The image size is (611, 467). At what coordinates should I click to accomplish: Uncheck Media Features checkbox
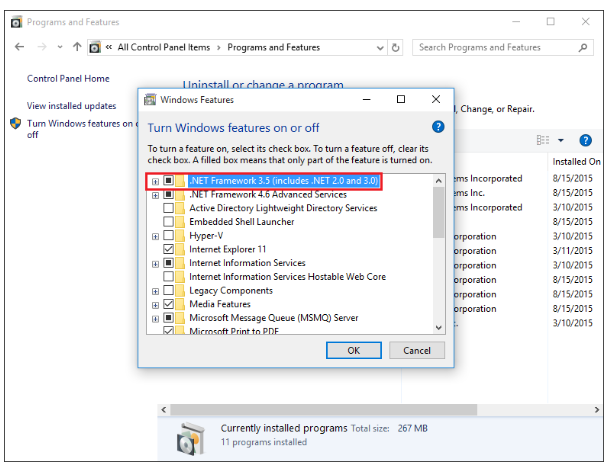(x=168, y=304)
